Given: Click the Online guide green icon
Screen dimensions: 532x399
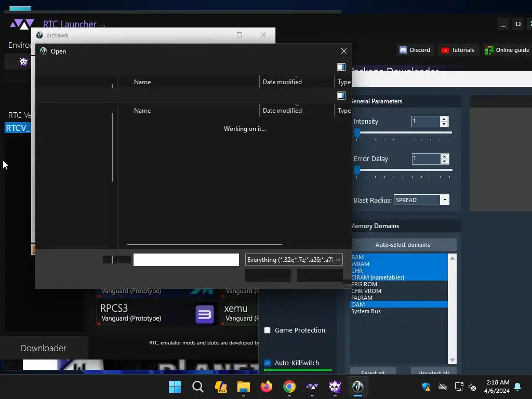Looking at the screenshot, I should click(489, 50).
